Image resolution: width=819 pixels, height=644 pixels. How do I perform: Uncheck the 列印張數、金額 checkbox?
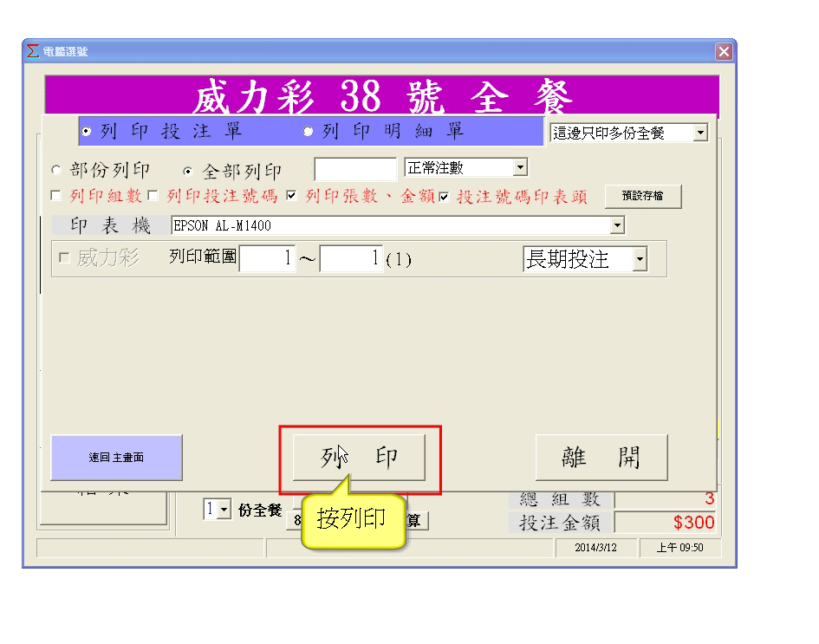292,197
